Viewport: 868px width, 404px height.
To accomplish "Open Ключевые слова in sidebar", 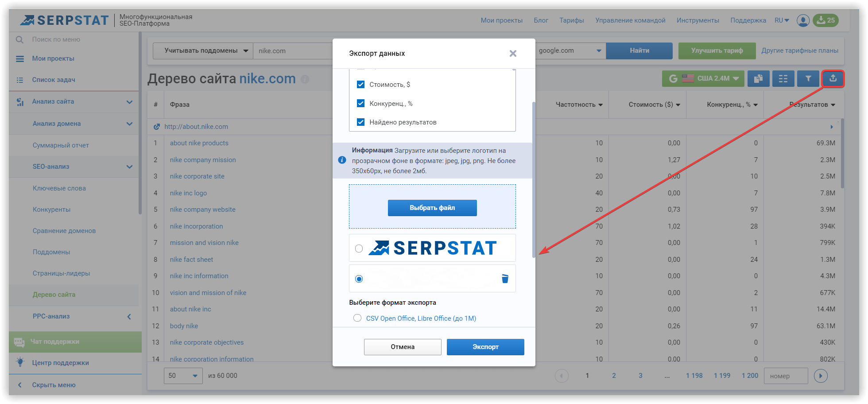I will pos(59,188).
